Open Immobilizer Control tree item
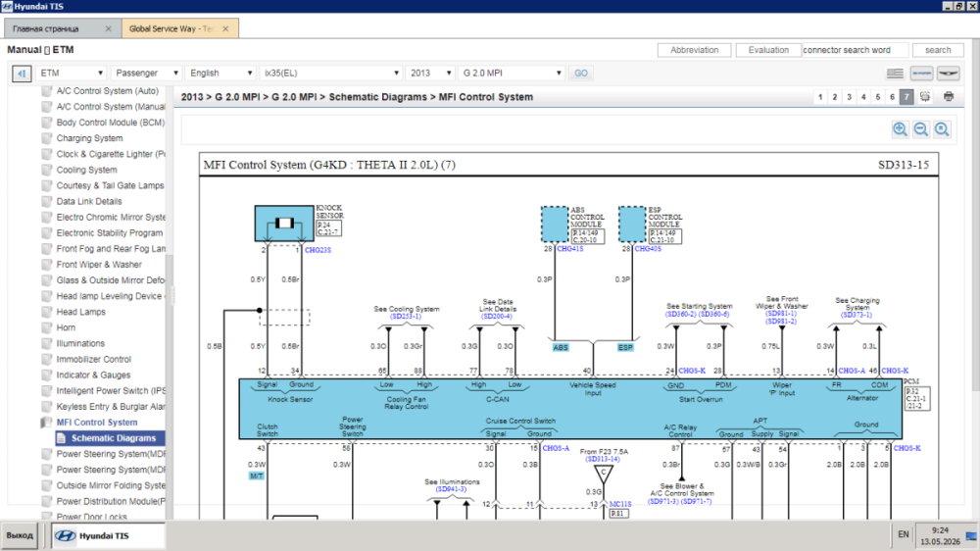This screenshot has width=980, height=551. (x=94, y=360)
